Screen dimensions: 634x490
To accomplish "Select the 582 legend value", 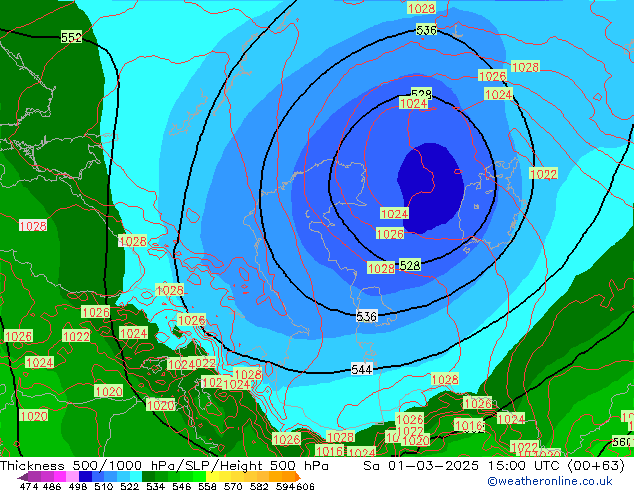I will tap(259, 486).
